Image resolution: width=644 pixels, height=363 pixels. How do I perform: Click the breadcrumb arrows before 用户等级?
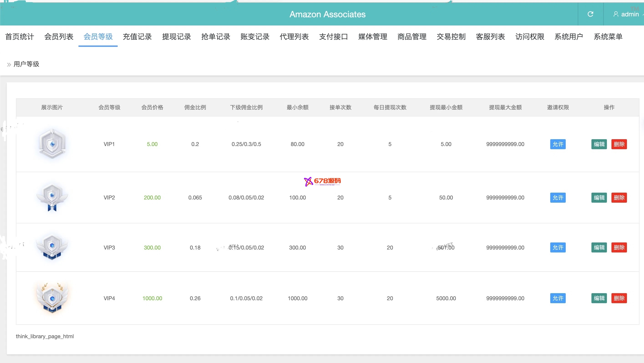coord(9,64)
